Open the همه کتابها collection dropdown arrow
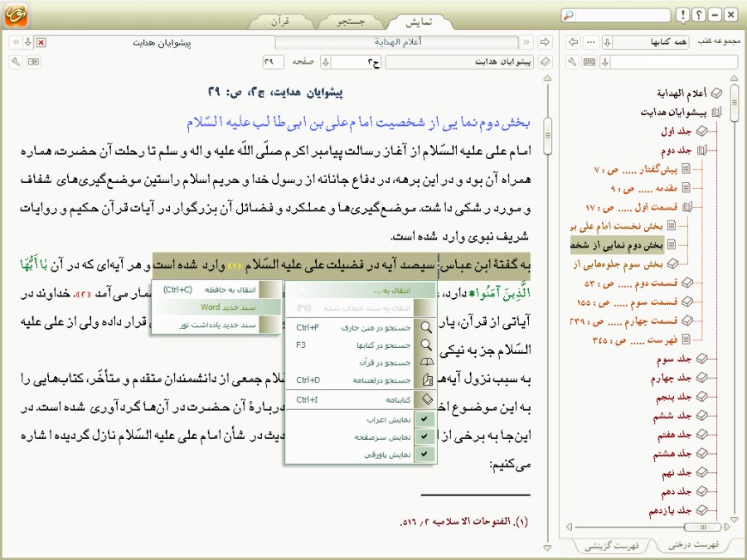This screenshot has height=560, width=747. (x=607, y=42)
